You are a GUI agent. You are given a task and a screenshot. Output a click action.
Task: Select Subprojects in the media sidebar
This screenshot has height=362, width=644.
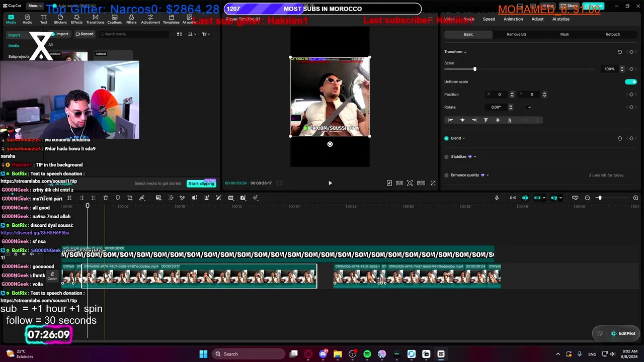[19, 57]
